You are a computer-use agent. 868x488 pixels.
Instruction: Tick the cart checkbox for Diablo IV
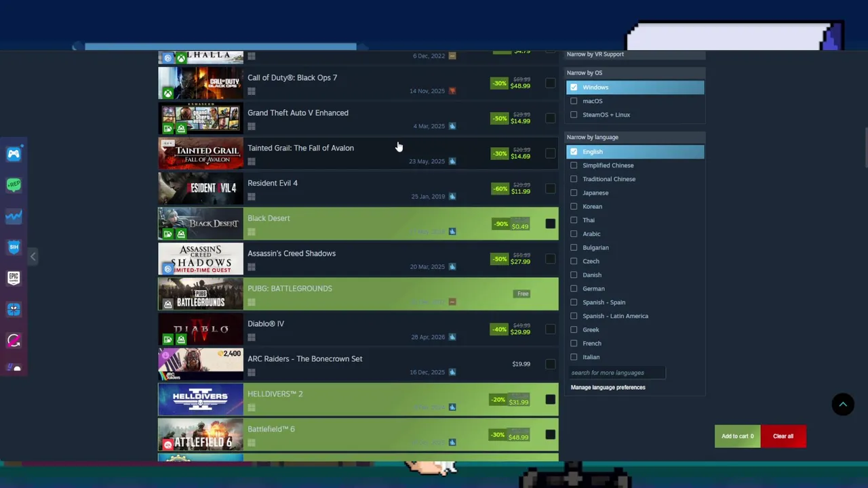click(551, 329)
